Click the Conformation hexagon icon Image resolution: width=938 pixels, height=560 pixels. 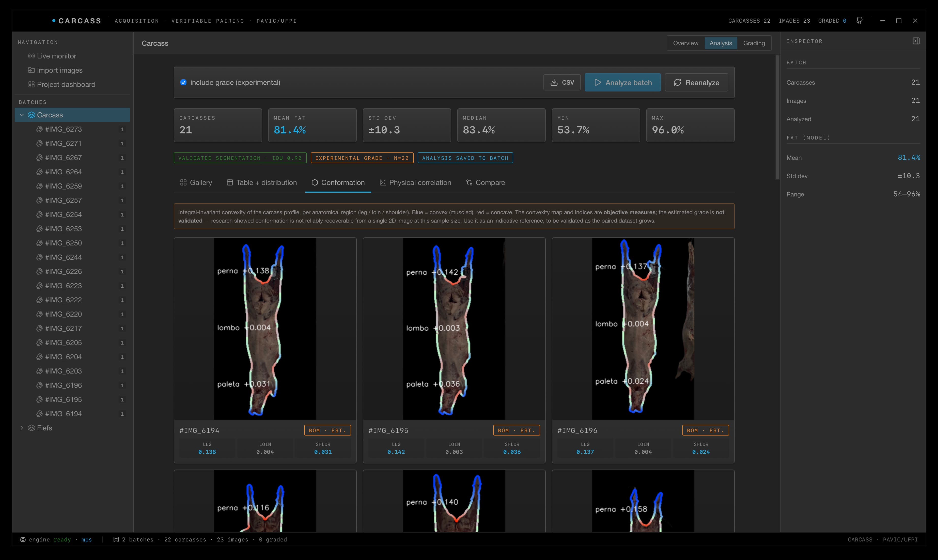315,183
